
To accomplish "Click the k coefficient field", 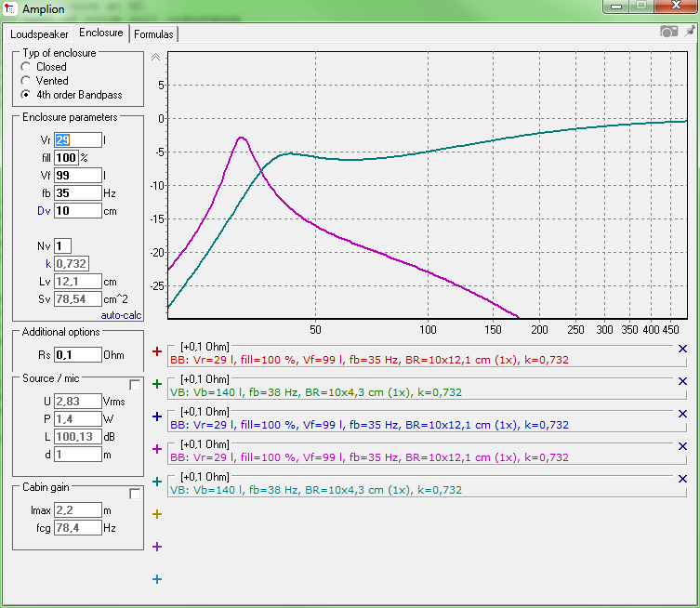I will 72,264.
